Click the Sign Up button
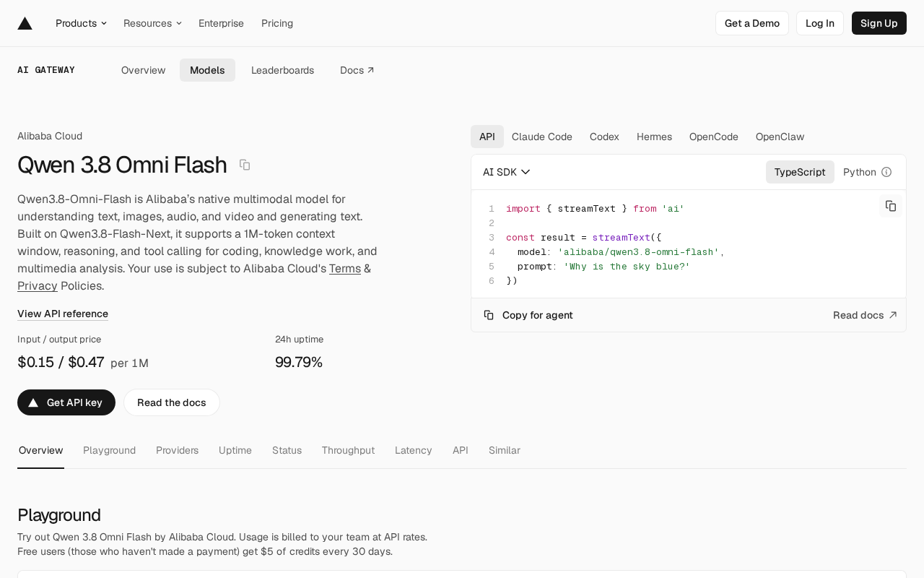924x578 pixels. click(x=879, y=23)
